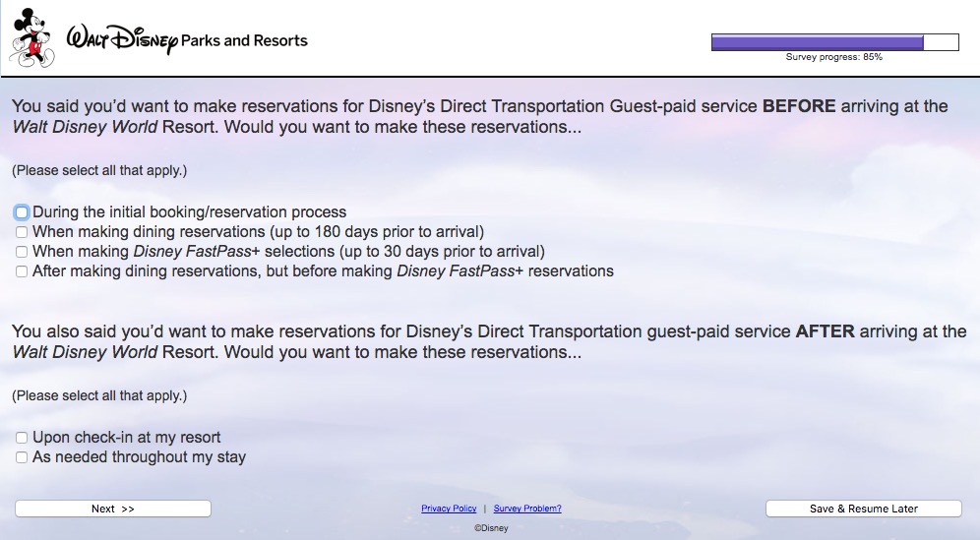Tick 'As needed throughout my stay' checkbox
Screen dimensions: 980x540
point(22,457)
